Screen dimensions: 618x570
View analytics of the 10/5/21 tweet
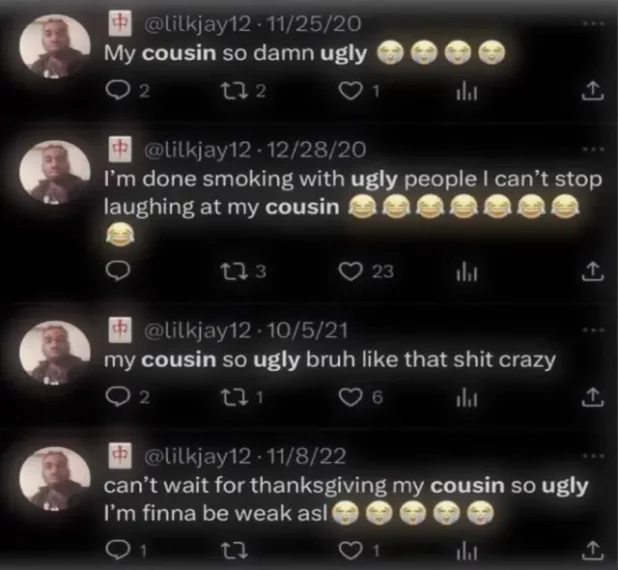tap(467, 399)
